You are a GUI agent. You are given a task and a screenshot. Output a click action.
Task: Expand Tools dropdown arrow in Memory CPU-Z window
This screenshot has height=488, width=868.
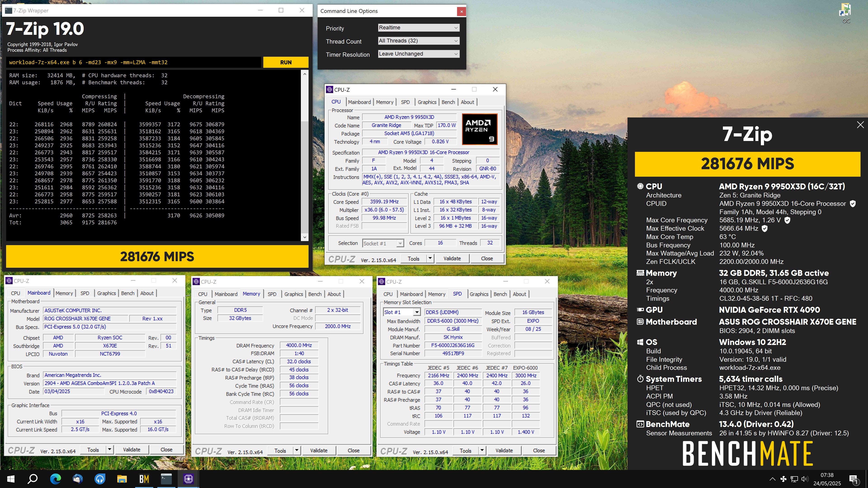click(x=297, y=451)
